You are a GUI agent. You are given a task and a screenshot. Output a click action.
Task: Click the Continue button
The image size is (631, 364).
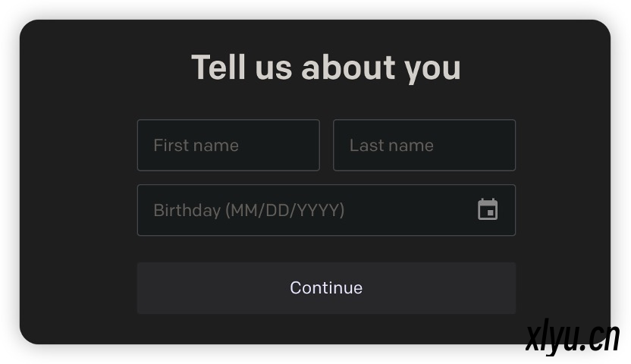coord(326,288)
